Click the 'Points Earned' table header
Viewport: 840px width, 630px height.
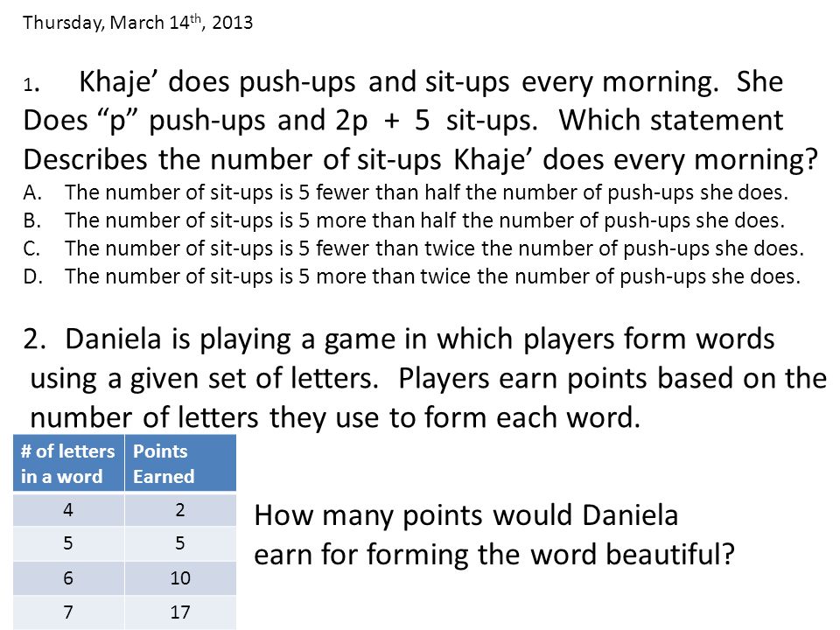[180, 463]
